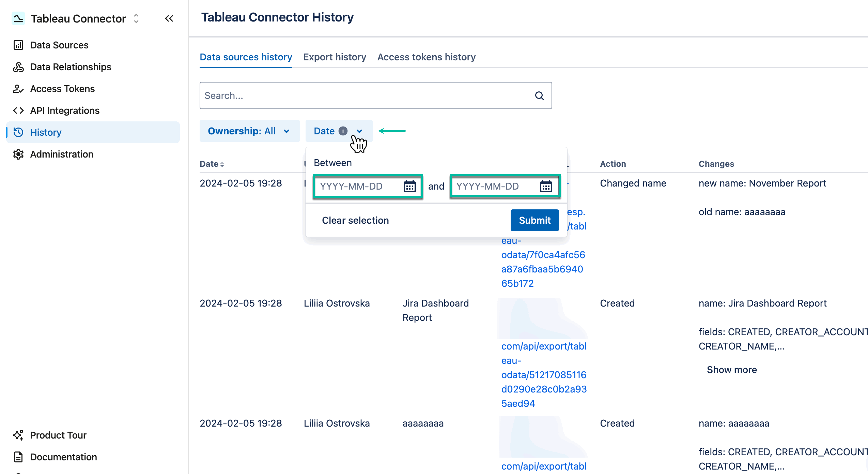Screen dimensions: 868x474
Task: Open the calendar picker for the end date
Action: tap(546, 187)
